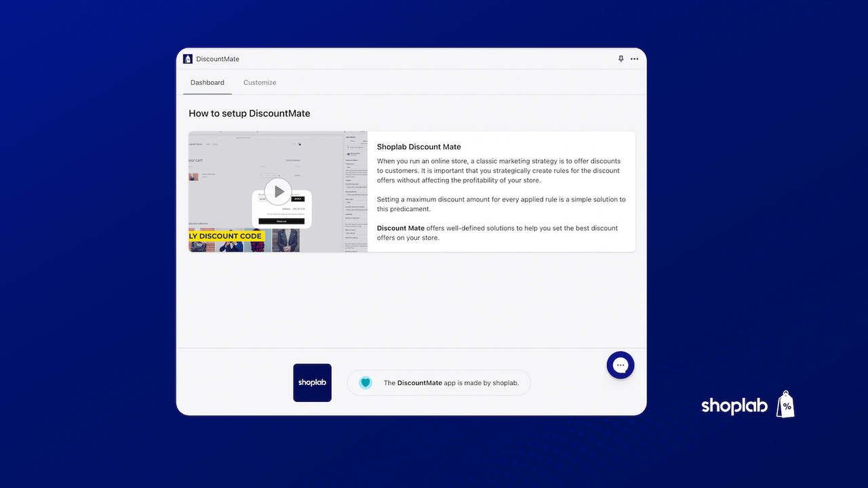Click the APPLY button shown in the preview
The image size is (868, 488).
(298, 199)
